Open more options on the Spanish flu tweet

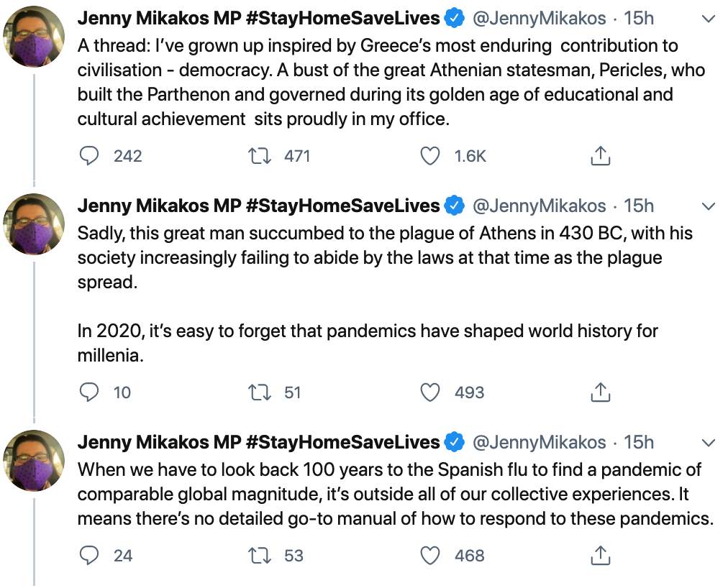[x=709, y=442]
